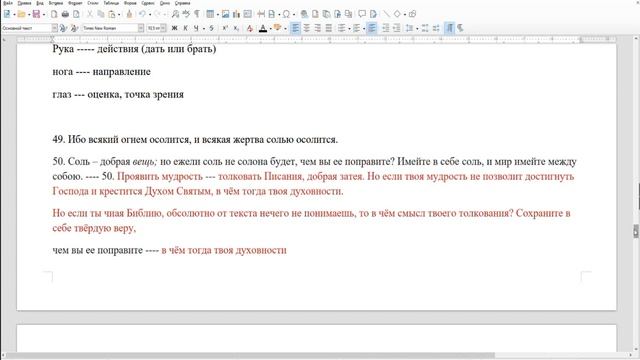
Task: Select the Line drawing tool
Action: pos(387,14)
